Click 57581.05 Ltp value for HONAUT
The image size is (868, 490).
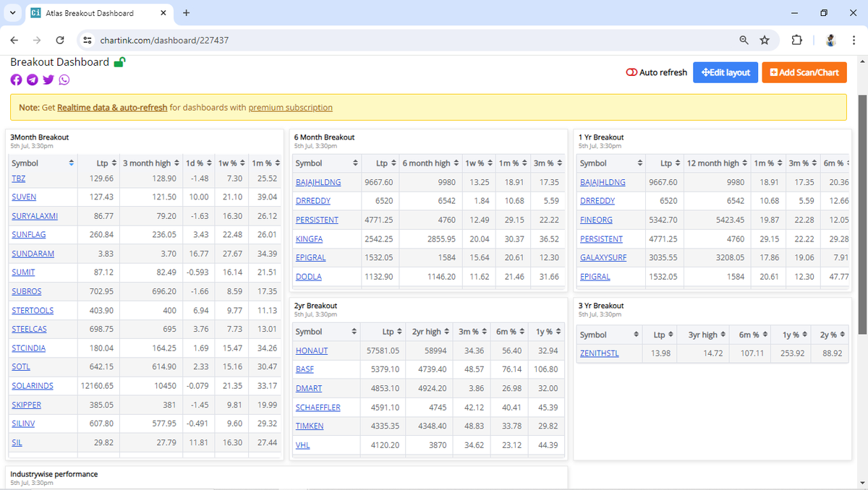pos(383,351)
